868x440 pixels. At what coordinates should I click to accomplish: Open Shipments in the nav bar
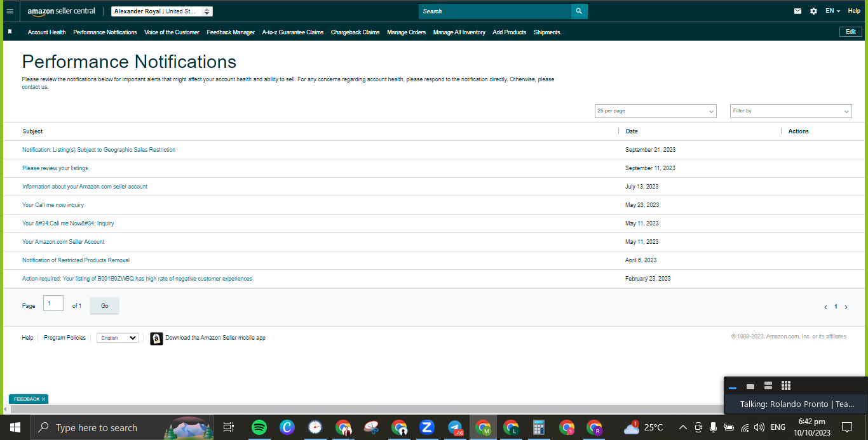547,32
